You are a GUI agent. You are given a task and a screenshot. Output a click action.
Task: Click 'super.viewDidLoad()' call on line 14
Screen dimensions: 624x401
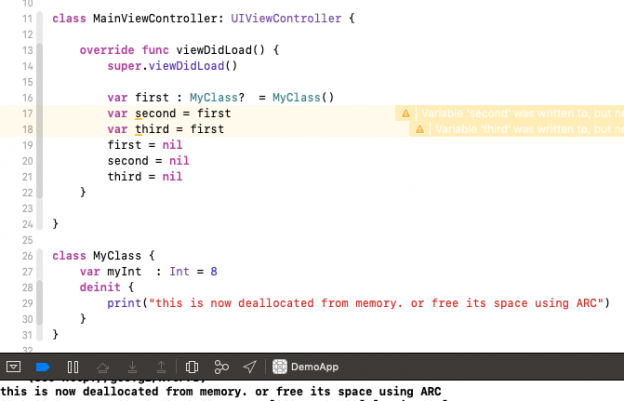coord(172,66)
